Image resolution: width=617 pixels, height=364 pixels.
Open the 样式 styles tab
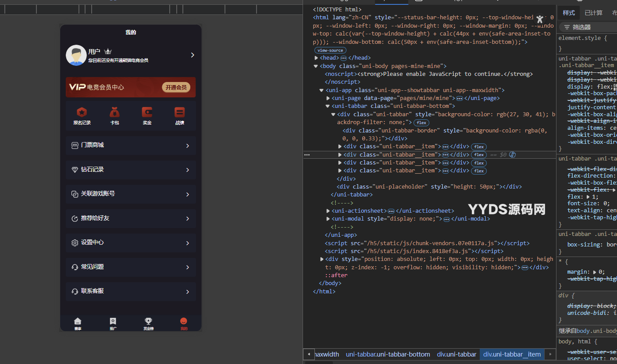(569, 13)
